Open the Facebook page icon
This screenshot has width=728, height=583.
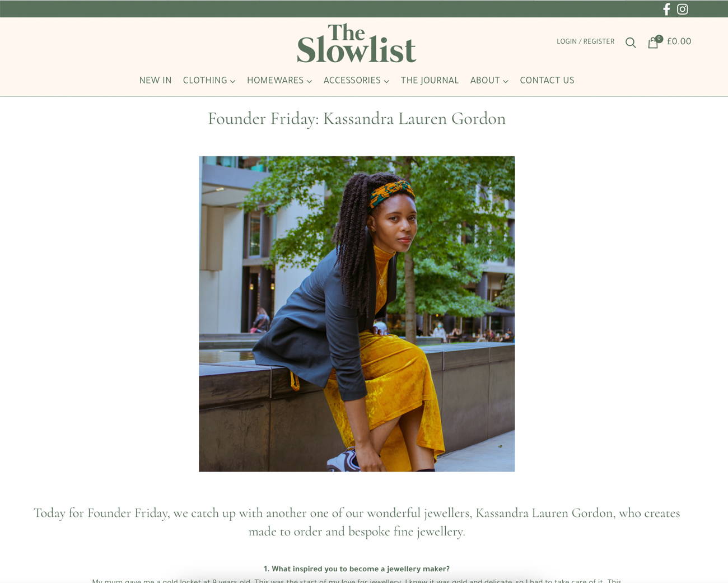coord(666,9)
